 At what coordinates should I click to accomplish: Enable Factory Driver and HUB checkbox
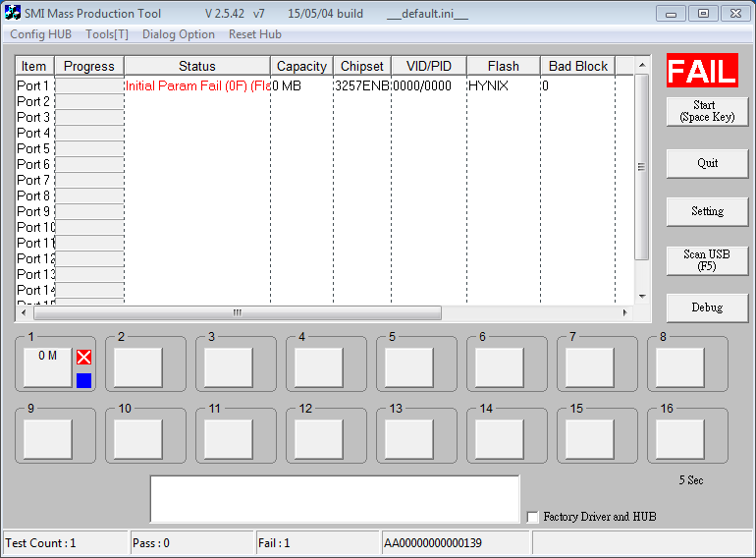[533, 517]
